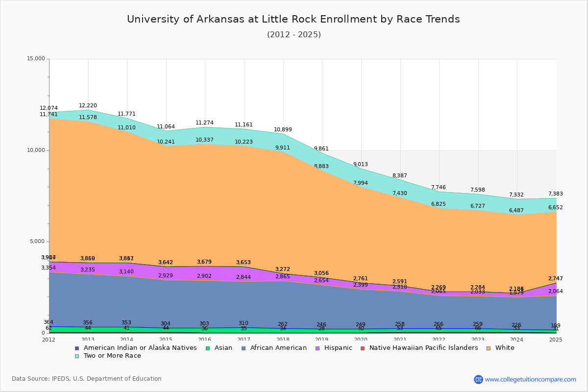This screenshot has width=588, height=392.
Task: Click the 3,679 Hispanic value label
Action: [x=205, y=262]
